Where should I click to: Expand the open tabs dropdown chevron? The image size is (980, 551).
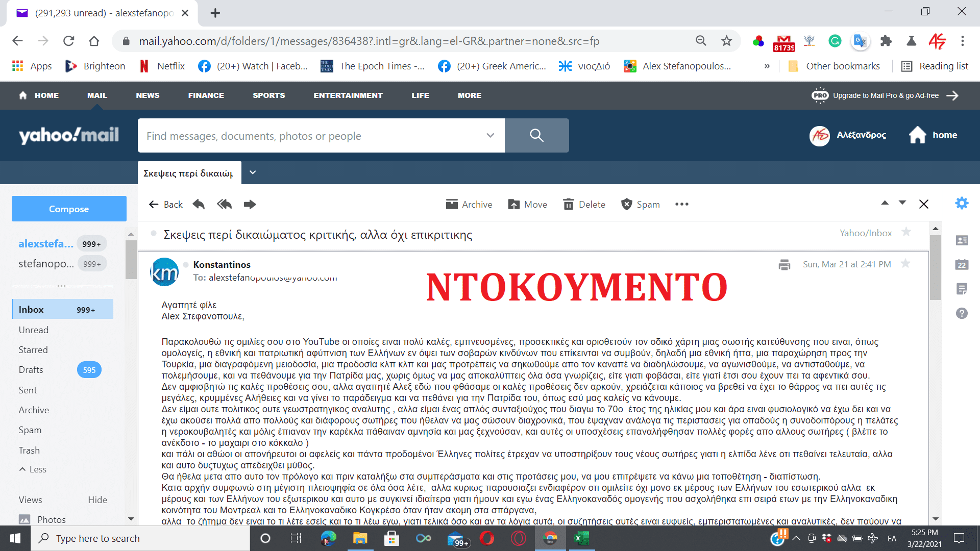(x=253, y=172)
